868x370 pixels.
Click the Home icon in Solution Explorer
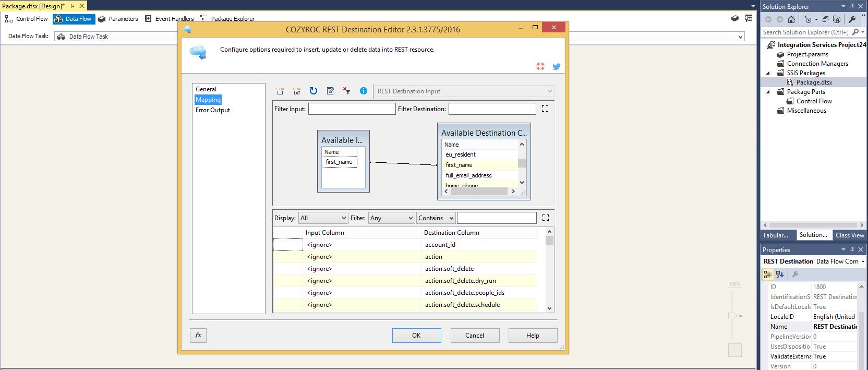pyautogui.click(x=791, y=19)
